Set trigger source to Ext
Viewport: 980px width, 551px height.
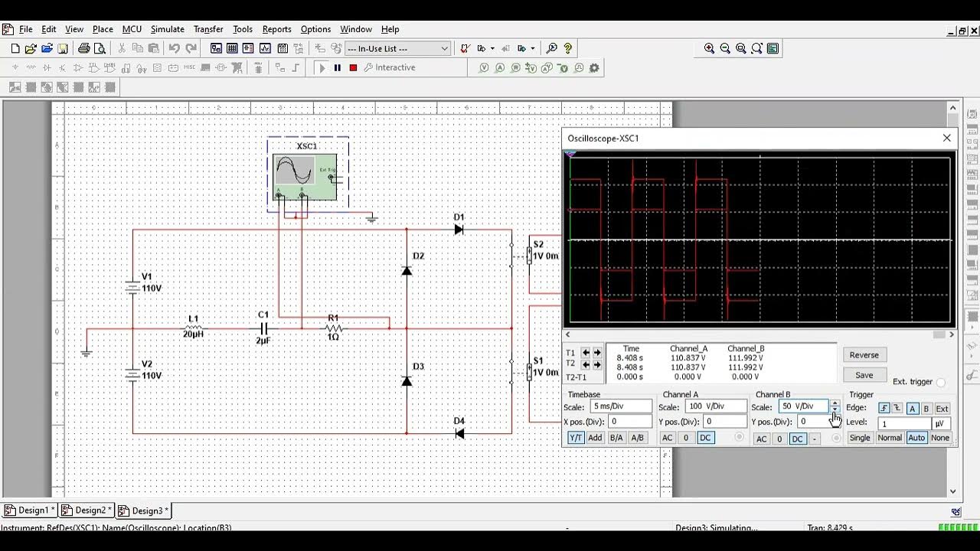point(942,409)
